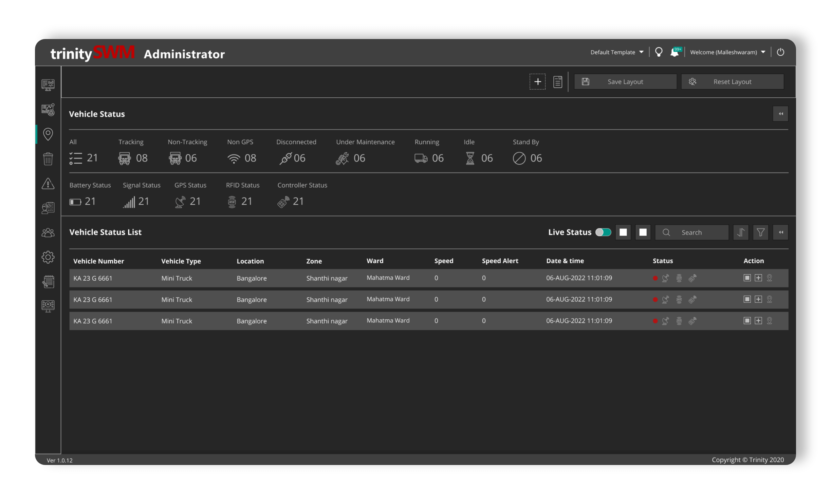
Task: Click the controller status icon in third row
Action: tap(692, 321)
